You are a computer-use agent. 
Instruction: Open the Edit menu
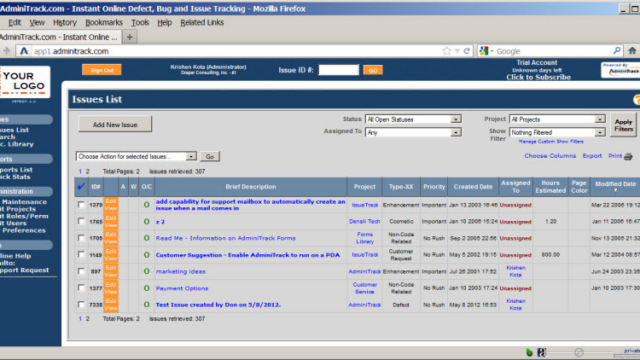tap(15, 22)
